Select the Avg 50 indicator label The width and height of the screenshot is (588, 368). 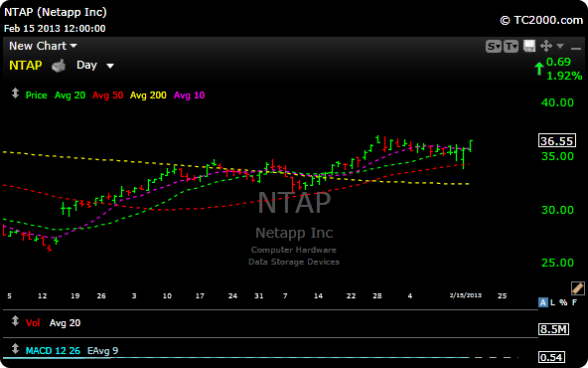[108, 95]
